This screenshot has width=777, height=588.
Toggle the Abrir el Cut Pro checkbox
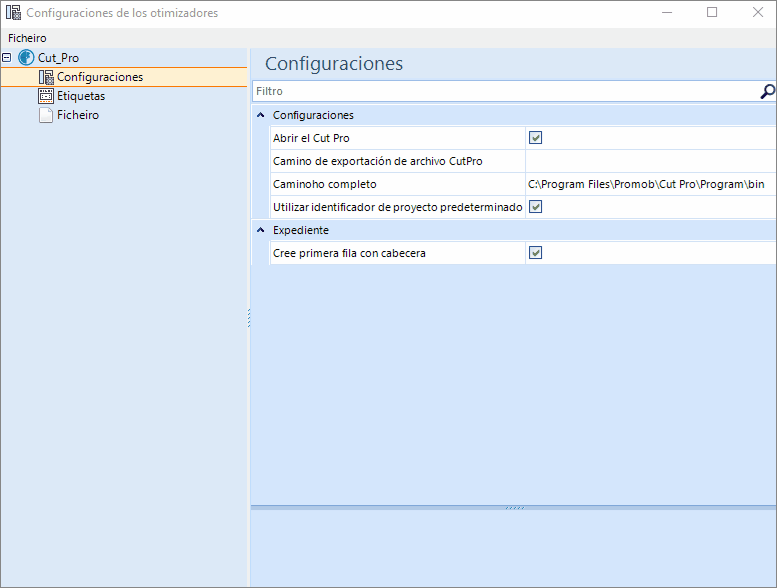[535, 138]
